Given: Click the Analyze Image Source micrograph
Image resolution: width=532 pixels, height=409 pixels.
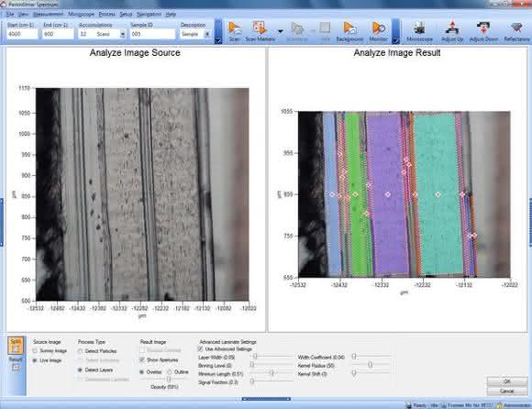Looking at the screenshot, I should 142,194.
